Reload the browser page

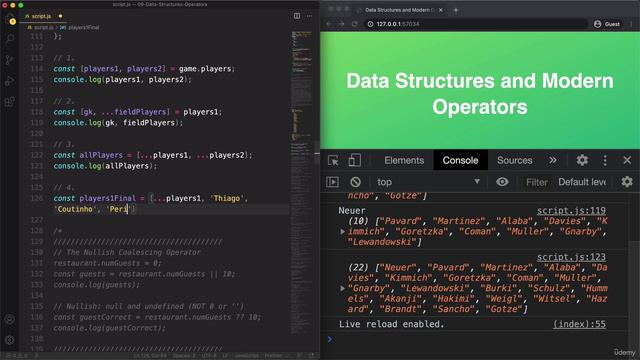355,24
